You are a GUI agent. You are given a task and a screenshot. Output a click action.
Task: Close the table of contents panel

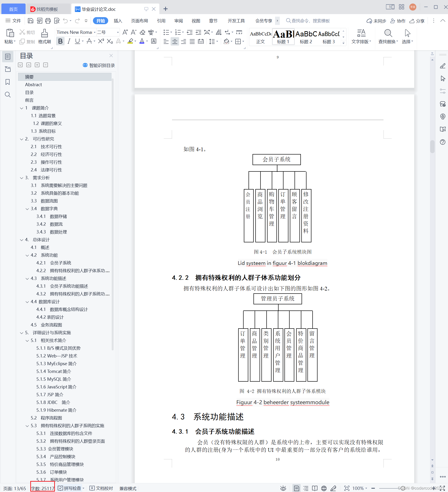(111, 56)
